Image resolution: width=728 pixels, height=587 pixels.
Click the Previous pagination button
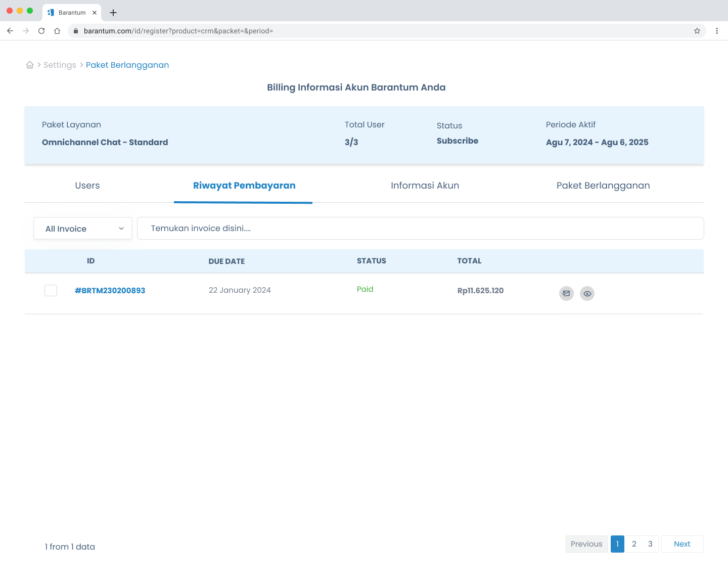point(586,544)
